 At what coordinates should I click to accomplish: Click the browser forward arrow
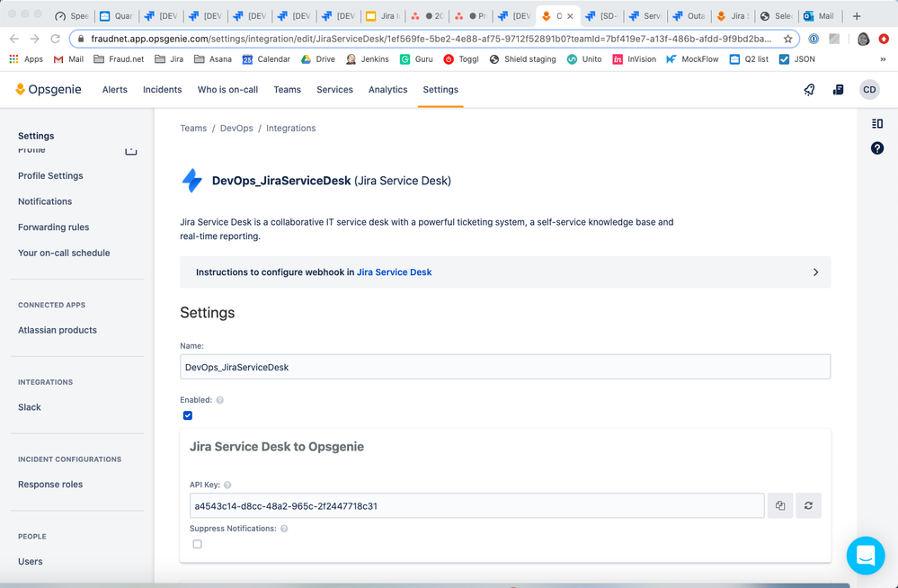pyautogui.click(x=35, y=39)
